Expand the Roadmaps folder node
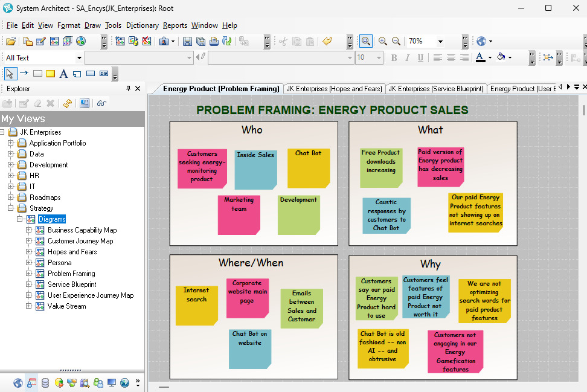The image size is (587, 392). [x=10, y=198]
